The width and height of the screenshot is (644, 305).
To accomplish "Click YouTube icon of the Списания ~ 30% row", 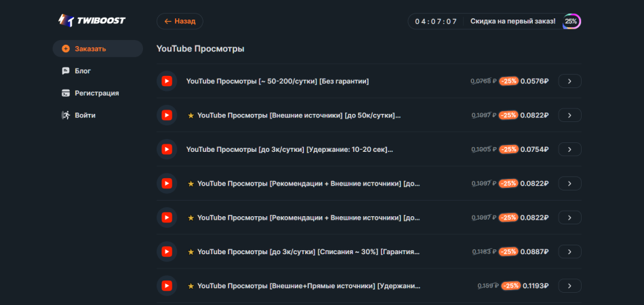I will (x=167, y=251).
